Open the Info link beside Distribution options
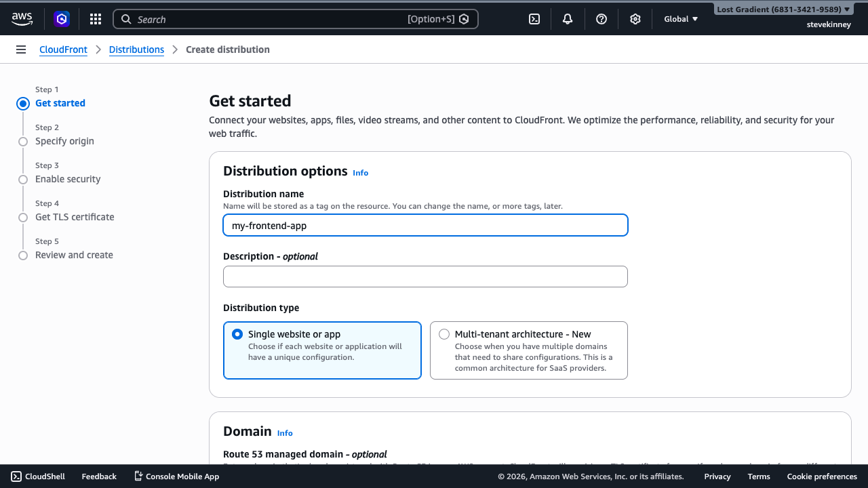Image resolution: width=868 pixels, height=488 pixels. pyautogui.click(x=360, y=173)
